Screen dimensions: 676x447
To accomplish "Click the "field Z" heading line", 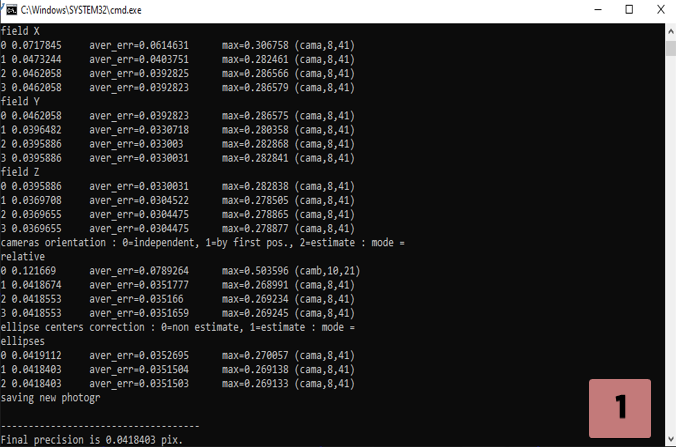I will pos(21,172).
